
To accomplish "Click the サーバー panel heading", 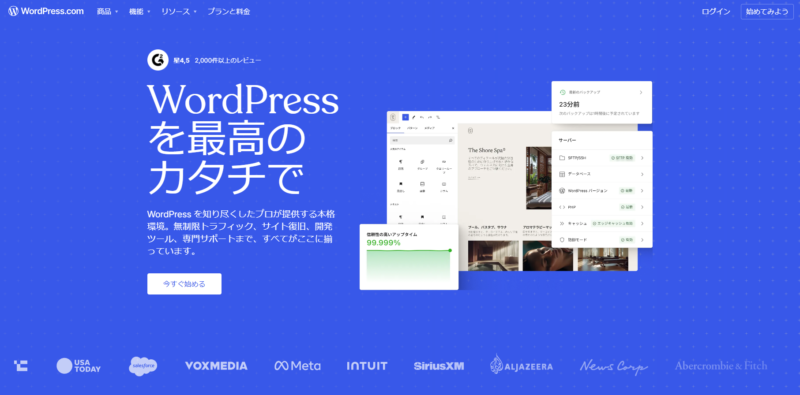I will (568, 140).
